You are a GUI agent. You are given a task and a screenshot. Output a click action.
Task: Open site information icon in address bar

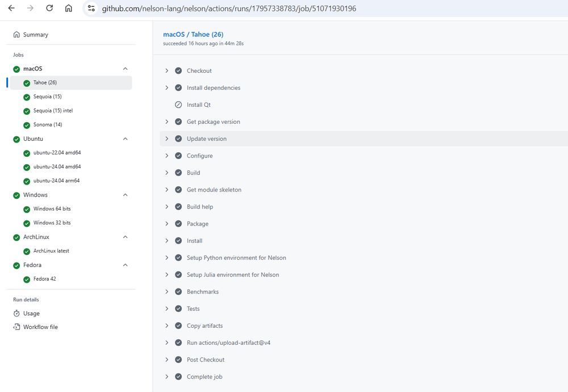point(91,8)
